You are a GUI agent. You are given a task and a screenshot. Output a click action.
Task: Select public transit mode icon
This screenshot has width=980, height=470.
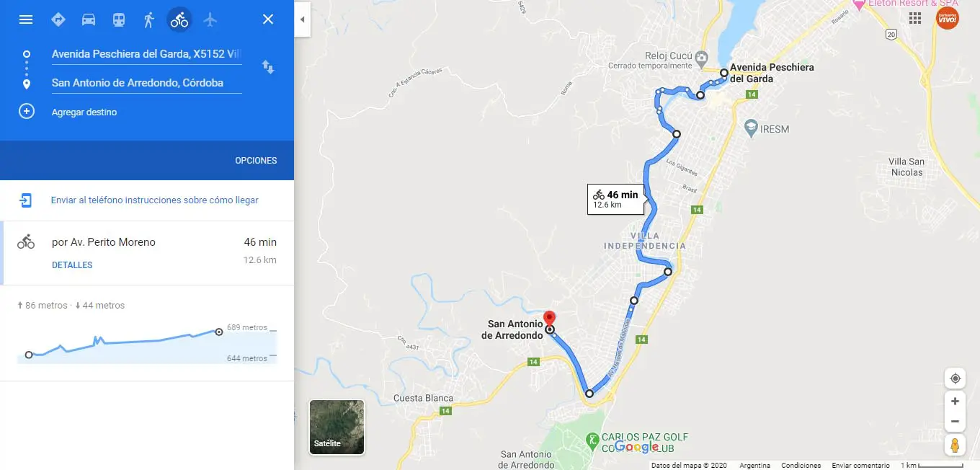tap(119, 19)
